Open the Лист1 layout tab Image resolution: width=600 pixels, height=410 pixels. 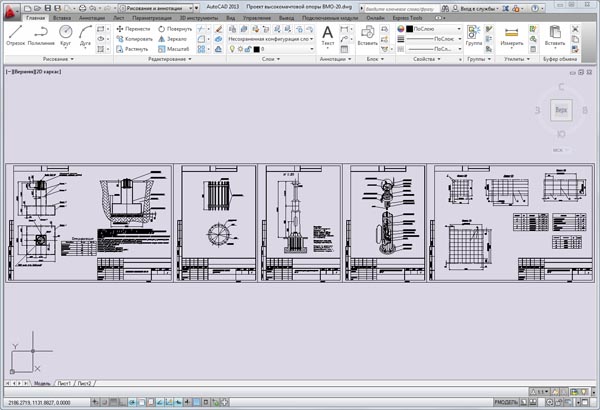(x=64, y=383)
